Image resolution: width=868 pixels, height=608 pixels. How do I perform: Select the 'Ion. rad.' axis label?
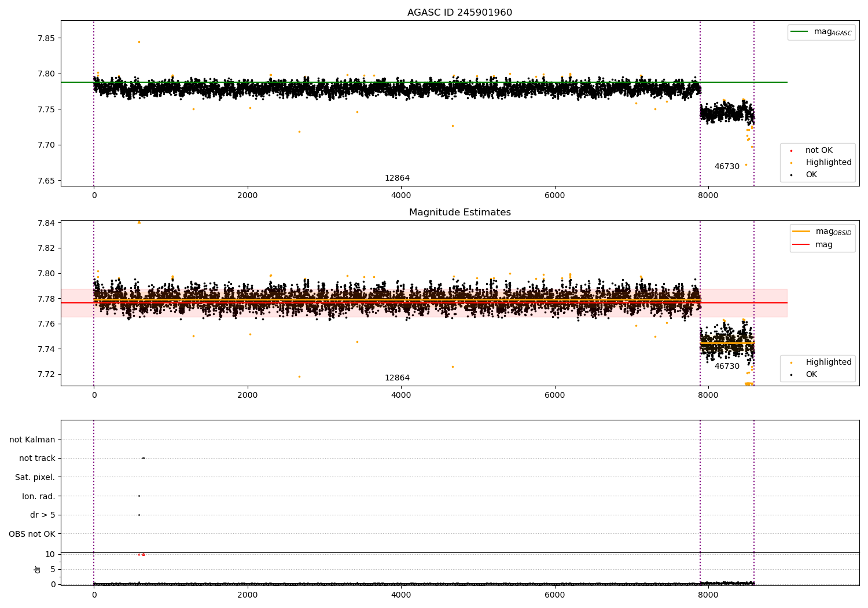pyautogui.click(x=39, y=496)
